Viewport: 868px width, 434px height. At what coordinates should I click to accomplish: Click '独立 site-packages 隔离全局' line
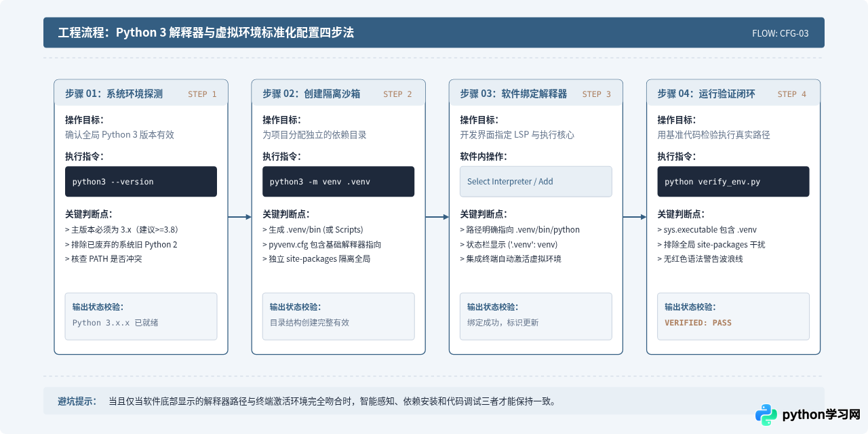(x=316, y=259)
